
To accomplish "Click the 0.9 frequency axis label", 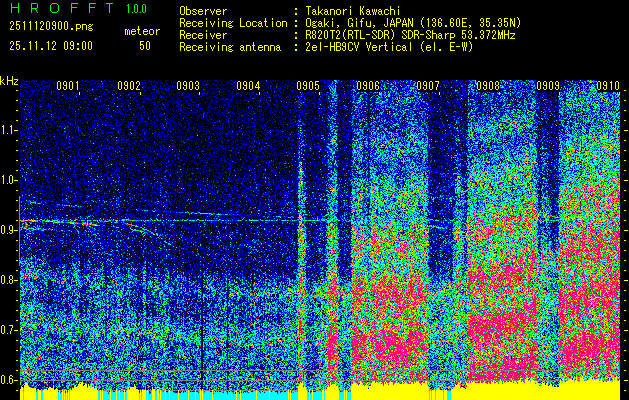I will 9,230.
